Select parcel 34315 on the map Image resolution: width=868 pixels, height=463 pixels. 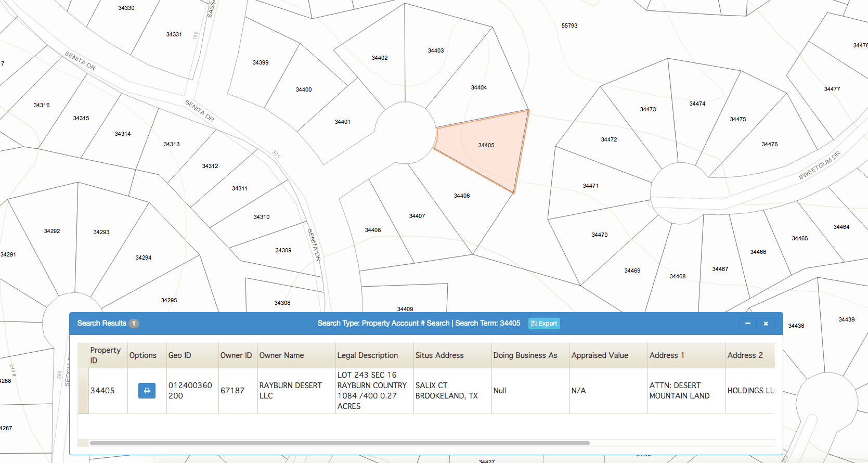point(81,118)
